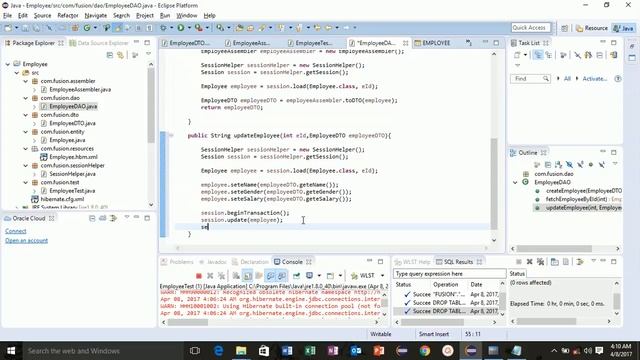This screenshot has width=640, height=360.
Task: Click the Type query expression here field
Action: coord(449,273)
